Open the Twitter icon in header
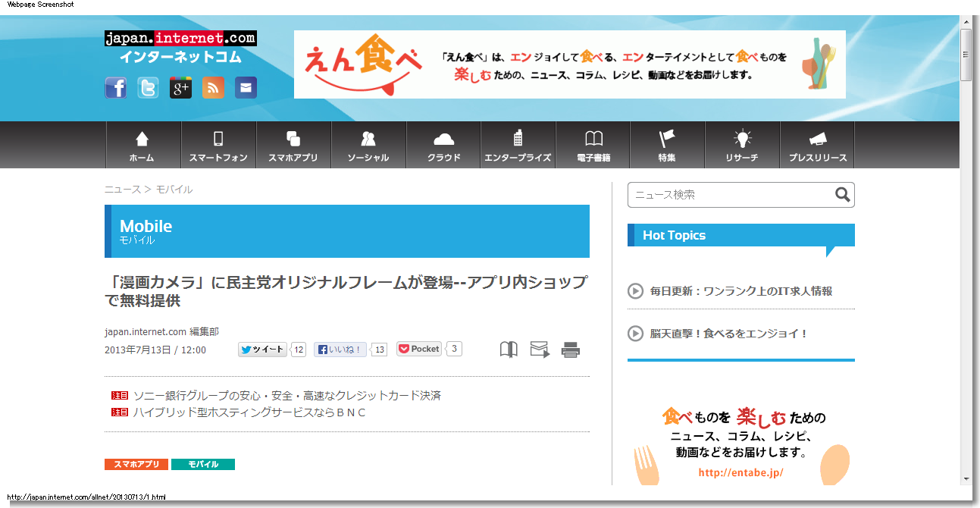The height and width of the screenshot is (508, 980). (148, 88)
